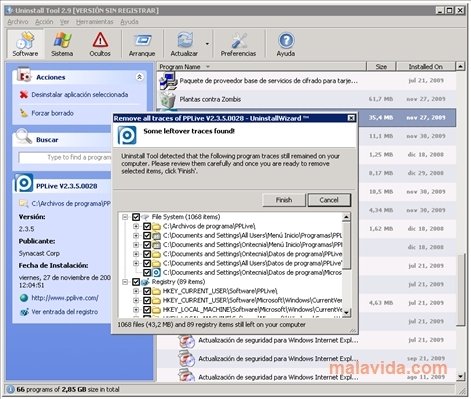Close the UninstallWizard dialog
The height and width of the screenshot is (399, 471).
tap(351, 118)
